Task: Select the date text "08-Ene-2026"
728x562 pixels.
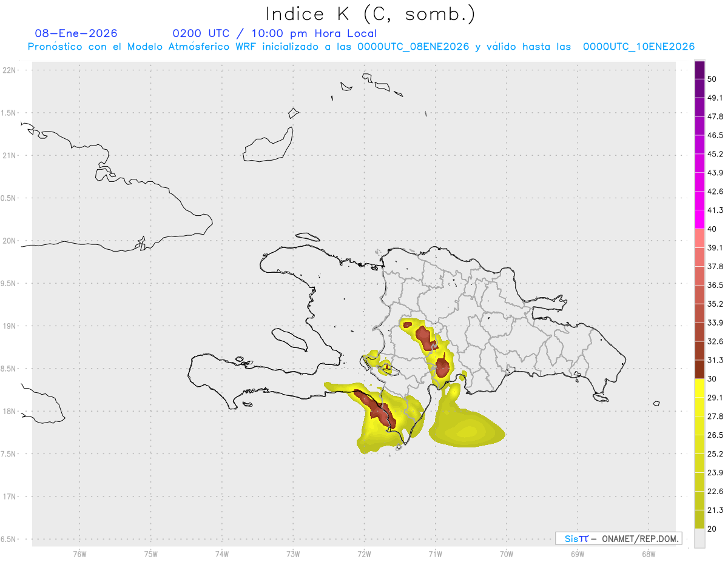Action: (76, 33)
